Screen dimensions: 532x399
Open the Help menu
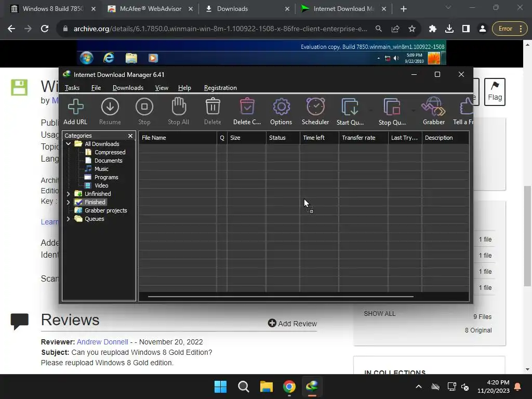coord(184,88)
